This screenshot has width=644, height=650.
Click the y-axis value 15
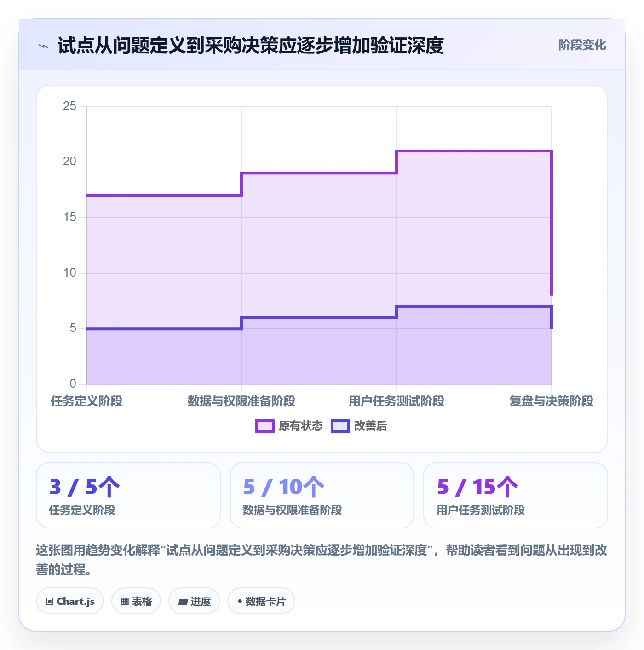69,217
